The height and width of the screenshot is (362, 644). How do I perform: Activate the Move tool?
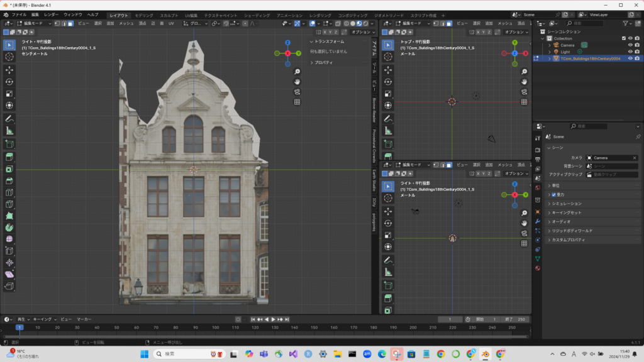click(9, 70)
